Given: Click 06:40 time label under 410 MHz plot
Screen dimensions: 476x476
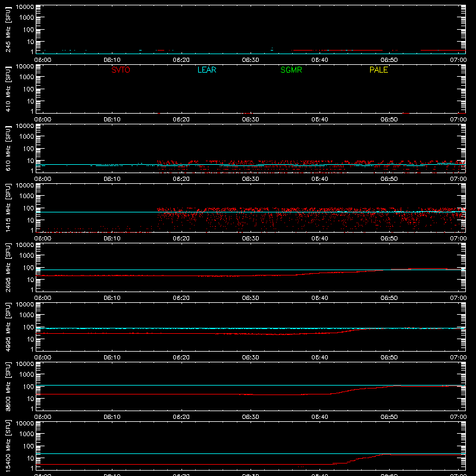Looking at the screenshot, I should (320, 120).
